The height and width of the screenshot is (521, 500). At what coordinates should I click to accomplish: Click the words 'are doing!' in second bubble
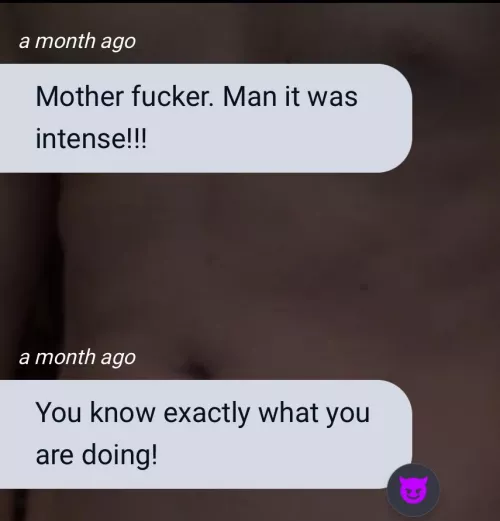pos(96,455)
